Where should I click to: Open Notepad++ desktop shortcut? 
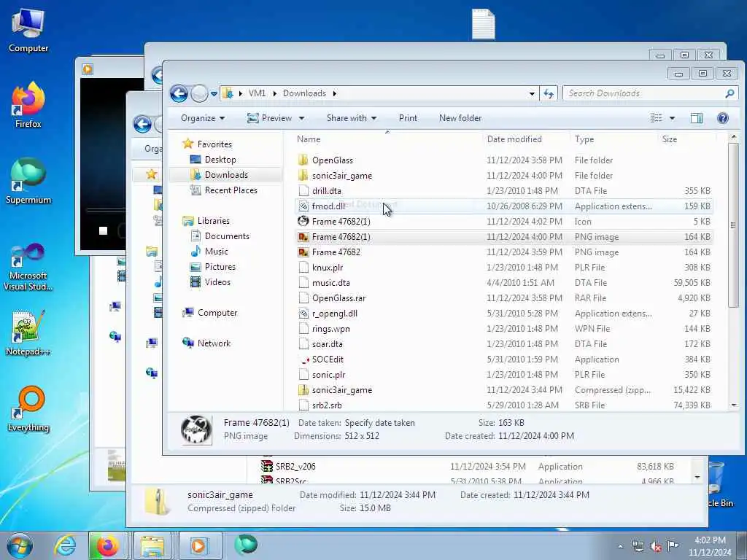(x=28, y=333)
